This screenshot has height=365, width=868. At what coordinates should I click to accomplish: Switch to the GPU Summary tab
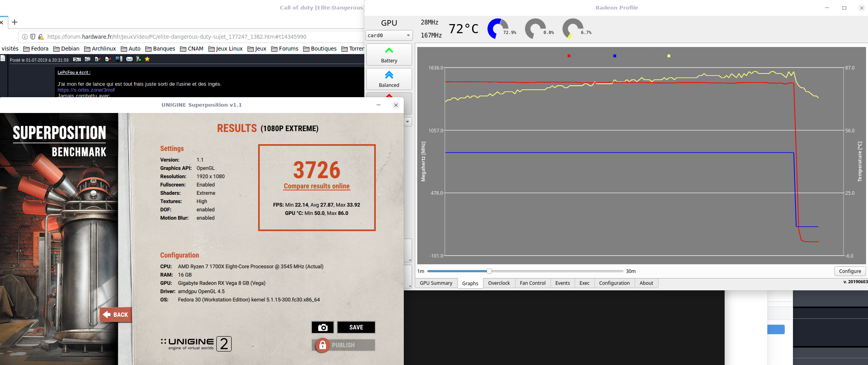tap(436, 283)
